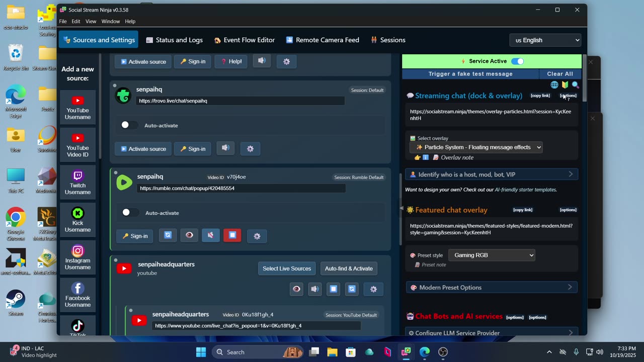Click the Trovo chat URL field
Viewport: 644px width, 362px height.
coord(240,101)
